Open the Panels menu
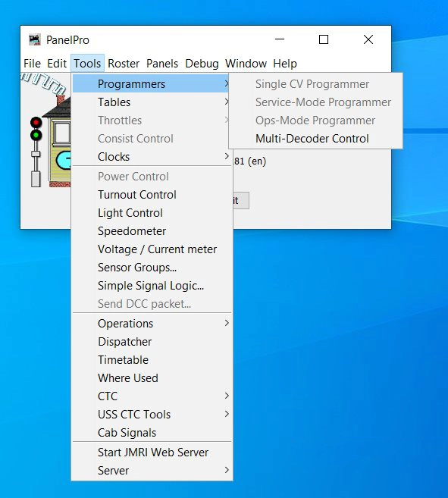 (x=162, y=64)
